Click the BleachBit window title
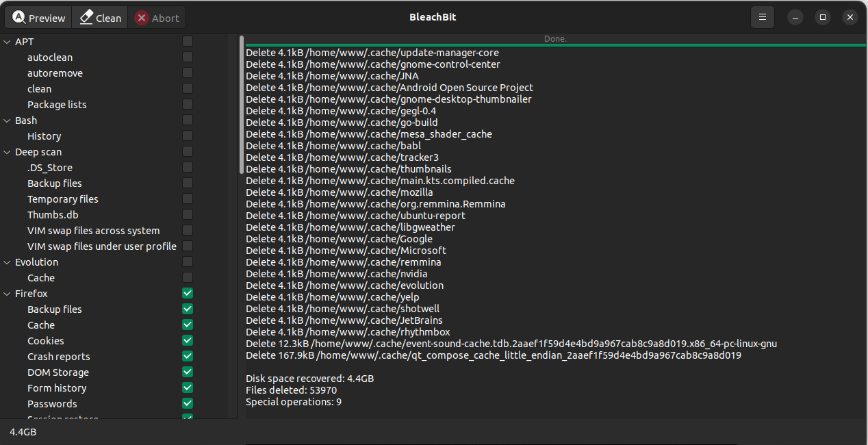The width and height of the screenshot is (868, 445). (433, 17)
